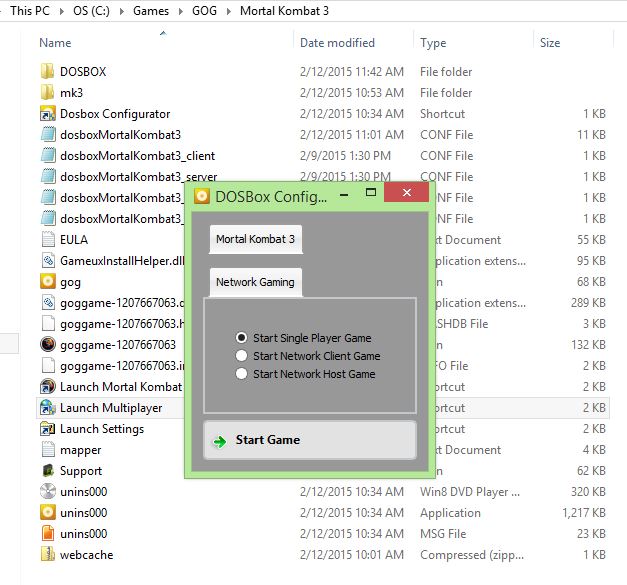Expand the GOG breadcrumb arrow

point(228,11)
